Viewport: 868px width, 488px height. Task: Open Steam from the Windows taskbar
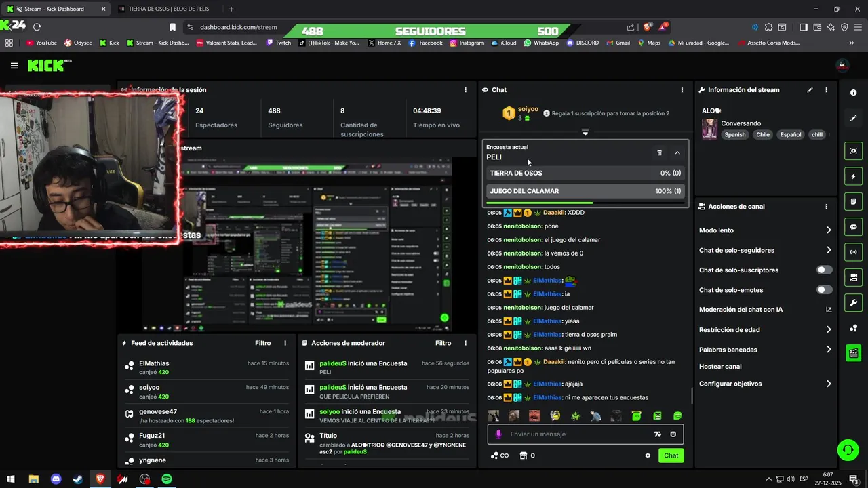tap(78, 479)
